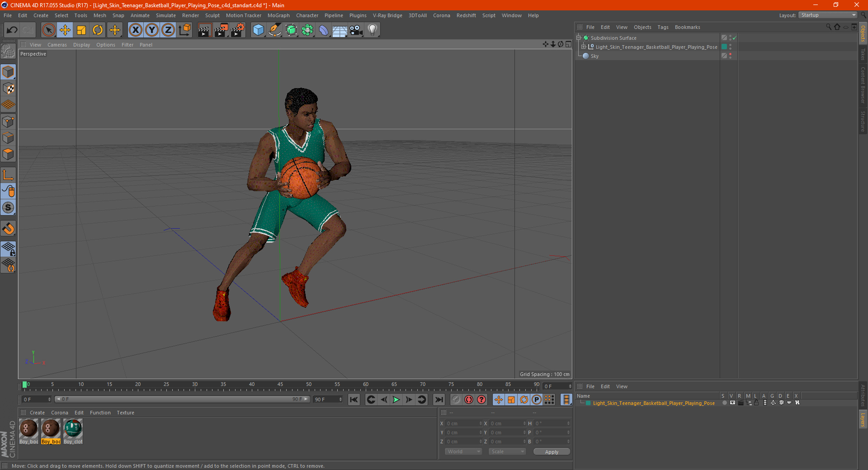Open the Camera object icon

[356, 30]
